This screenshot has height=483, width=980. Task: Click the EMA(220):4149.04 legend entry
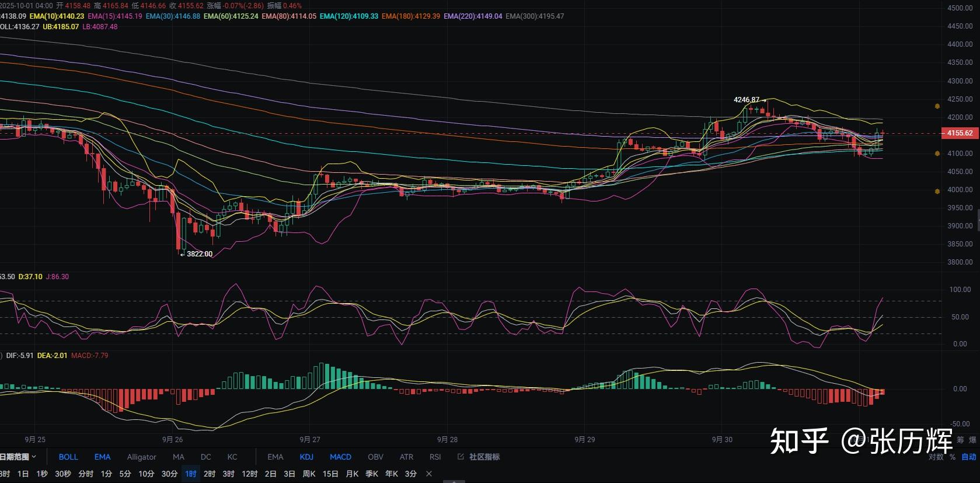coord(473,16)
